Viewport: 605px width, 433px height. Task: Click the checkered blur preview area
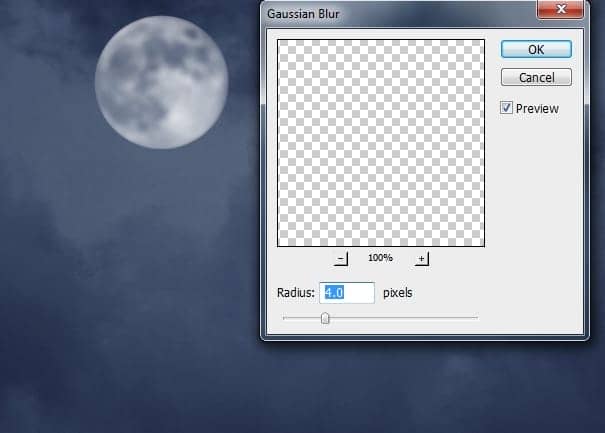[x=381, y=143]
